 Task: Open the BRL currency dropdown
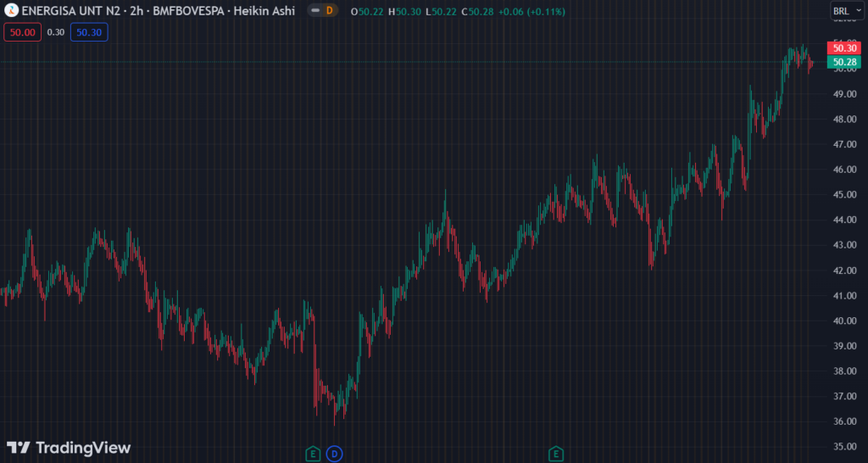coord(848,11)
